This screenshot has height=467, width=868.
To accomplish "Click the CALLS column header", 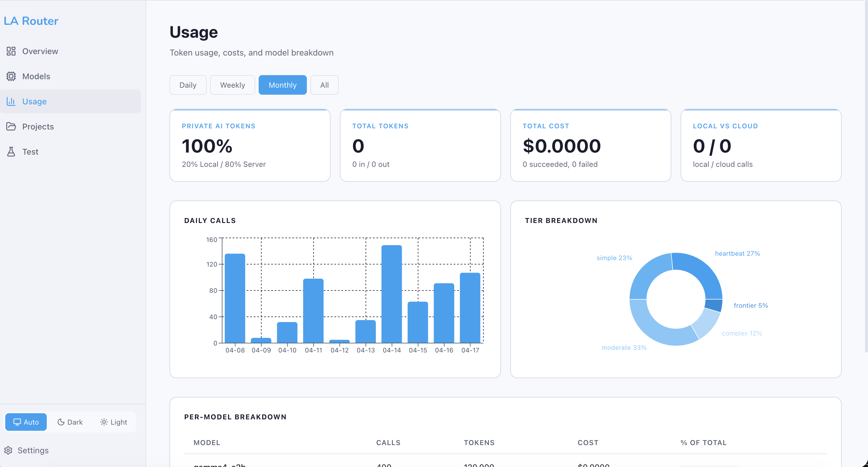I will (388, 443).
